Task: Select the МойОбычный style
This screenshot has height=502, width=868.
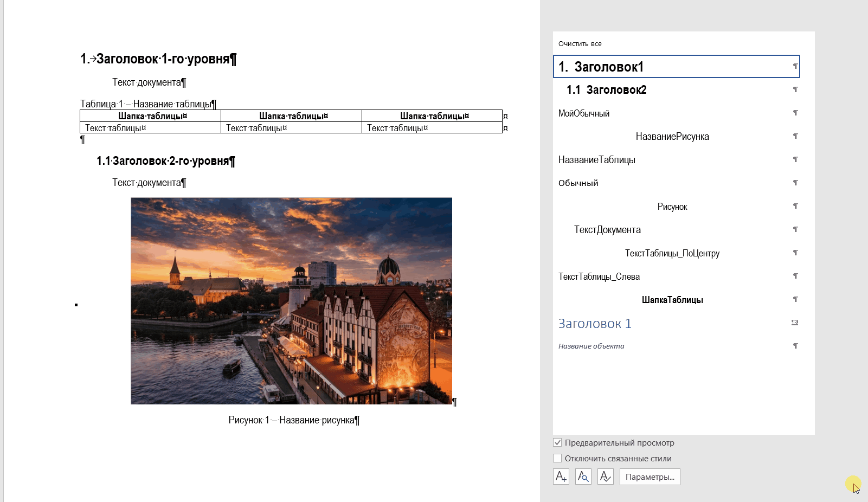Action: tap(676, 113)
